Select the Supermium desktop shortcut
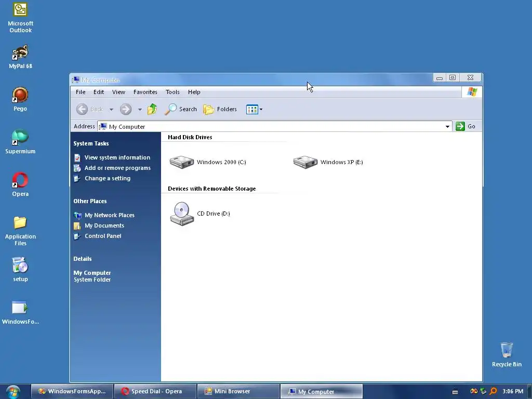This screenshot has height=399, width=532. (x=20, y=142)
